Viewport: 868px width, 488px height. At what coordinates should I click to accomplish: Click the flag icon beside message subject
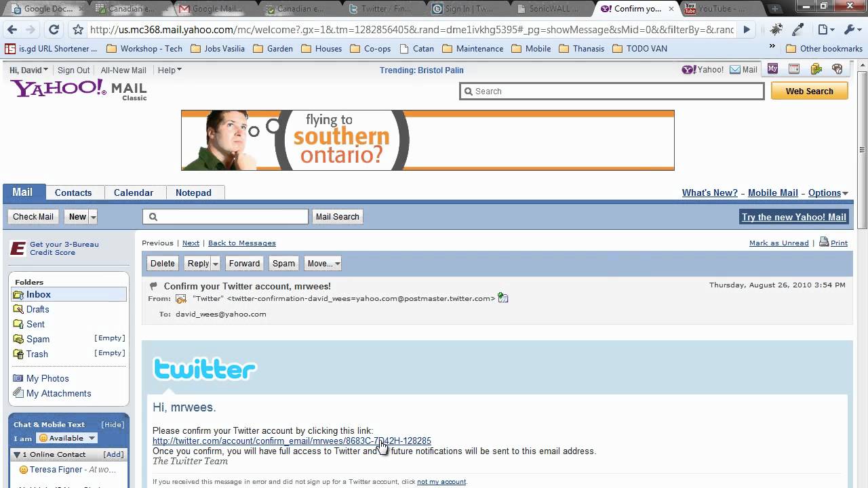point(153,286)
